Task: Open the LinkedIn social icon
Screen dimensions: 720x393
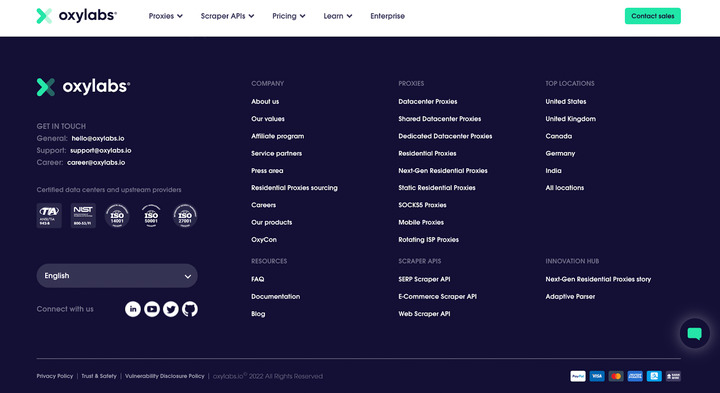Action: point(133,309)
